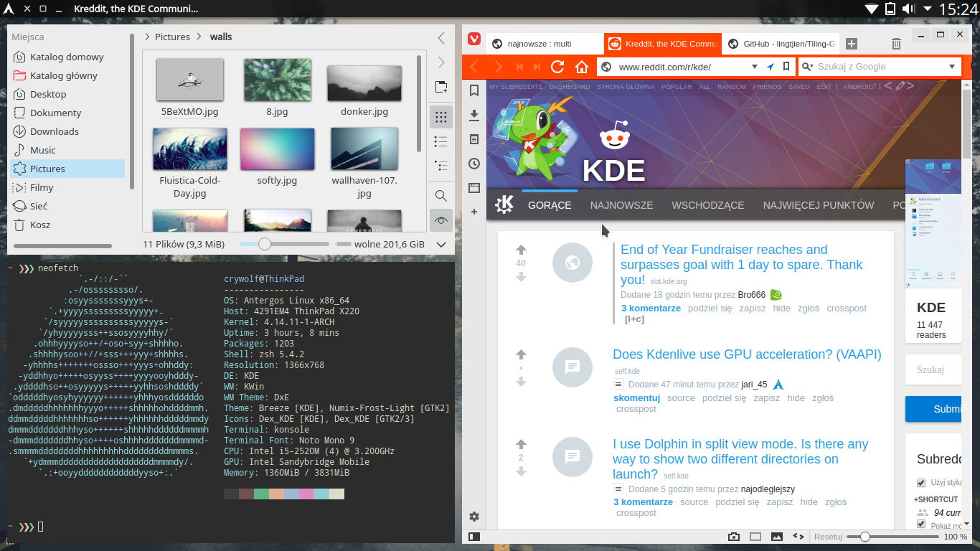
Task: Open the Window panel in Vivaldi's sidebar
Action: coord(474,188)
